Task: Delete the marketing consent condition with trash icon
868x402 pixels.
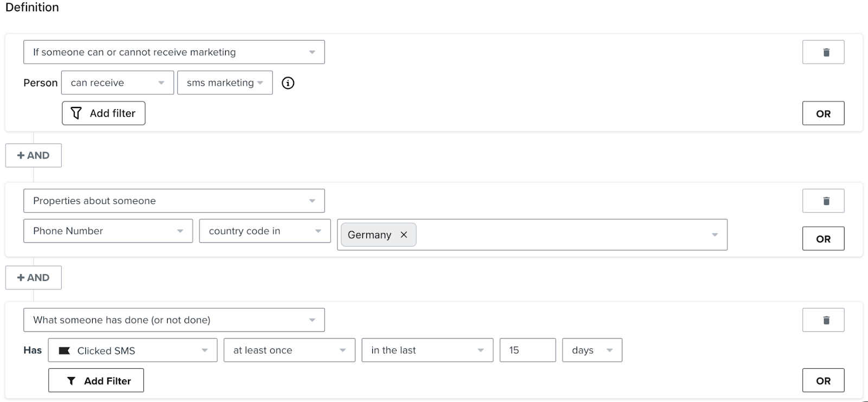Action: click(823, 52)
